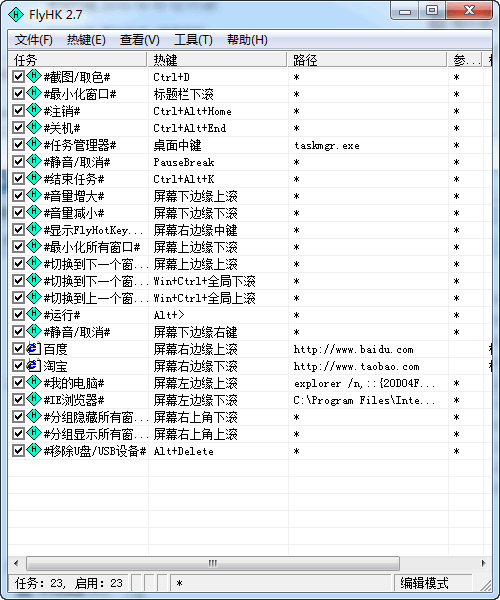Click the horizontal scrollbar right arrow
Viewport: 500px width, 600px height.
[x=484, y=563]
